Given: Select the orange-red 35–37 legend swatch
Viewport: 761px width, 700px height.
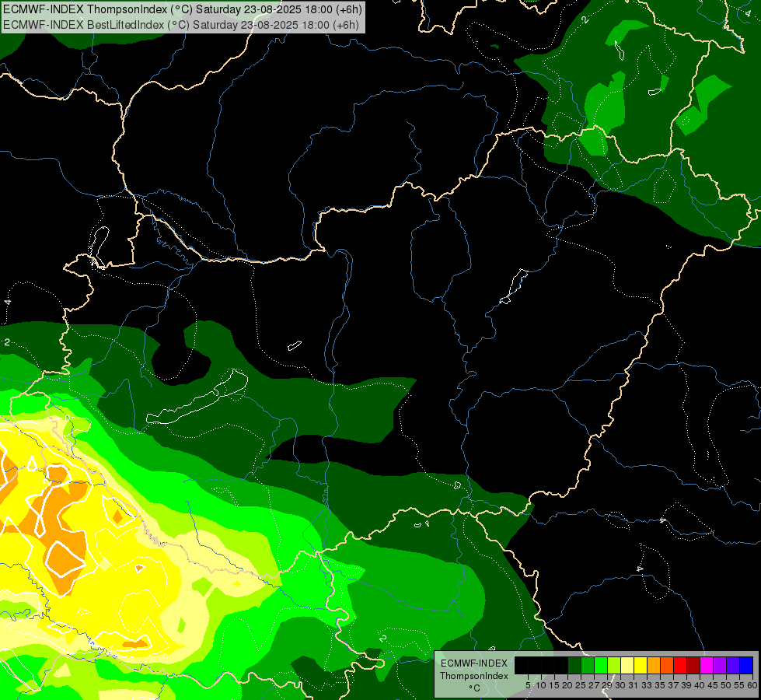Looking at the screenshot, I should 667,665.
